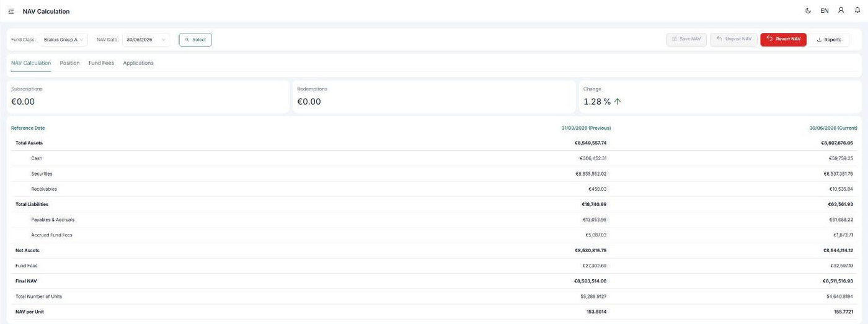Click current Securities value €8,537,381.76
This screenshot has width=868, height=324.
[838, 174]
